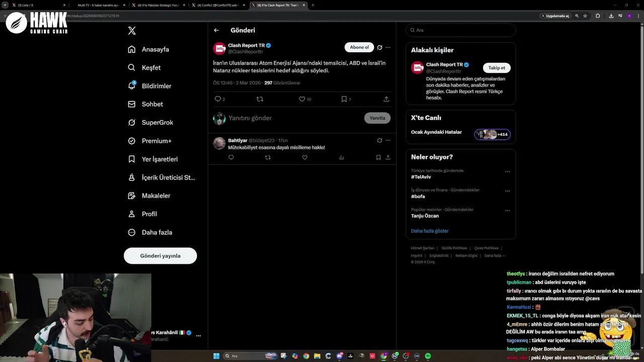
Task: Open İçerik Üreticisi Stüdyosu item
Action: pyautogui.click(x=162, y=177)
